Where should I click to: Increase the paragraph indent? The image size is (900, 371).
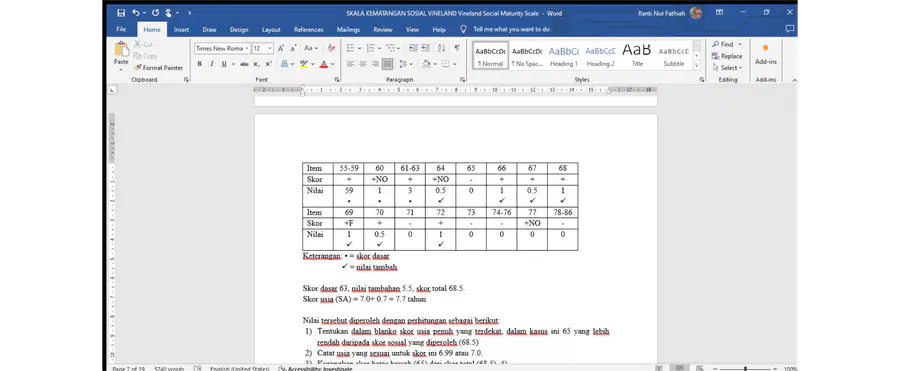pyautogui.click(x=425, y=48)
